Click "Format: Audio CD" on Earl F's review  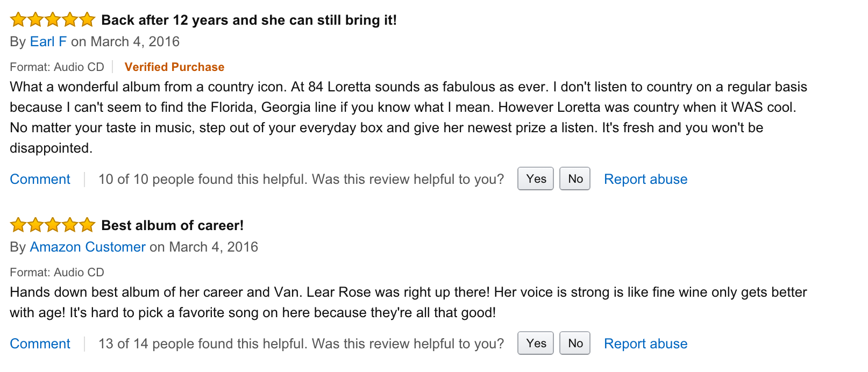tap(57, 67)
